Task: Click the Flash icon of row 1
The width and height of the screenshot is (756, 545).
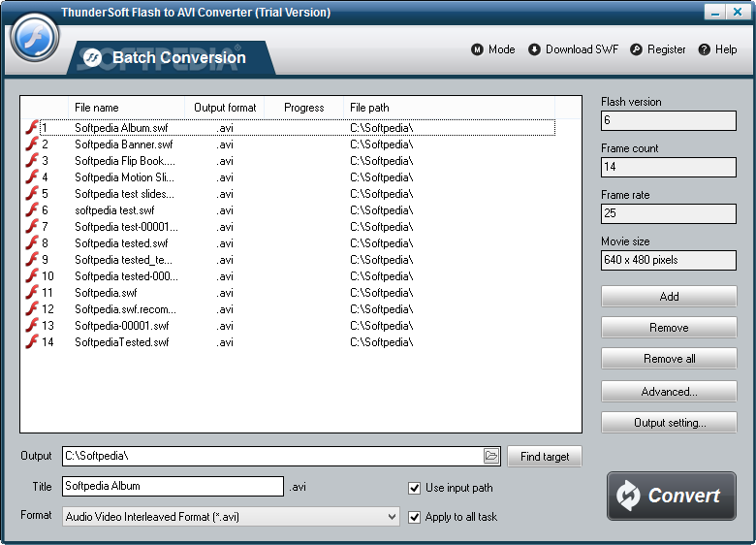Action: click(x=32, y=128)
